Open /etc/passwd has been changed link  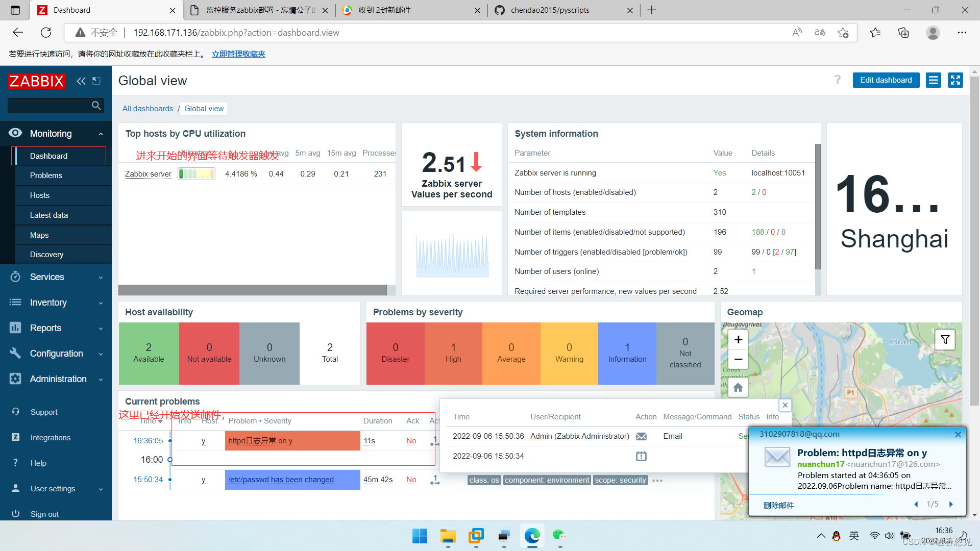(281, 480)
